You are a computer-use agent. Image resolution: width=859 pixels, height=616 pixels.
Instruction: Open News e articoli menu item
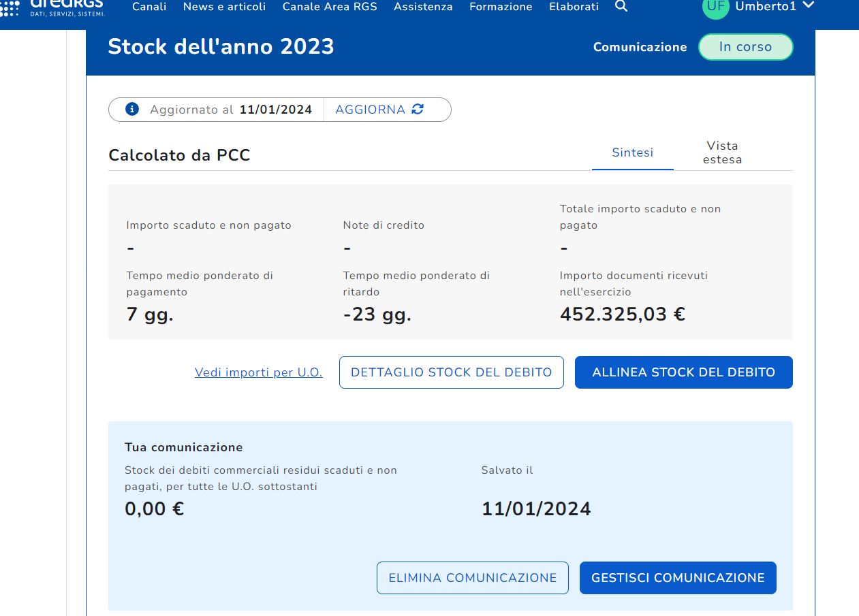pyautogui.click(x=224, y=7)
